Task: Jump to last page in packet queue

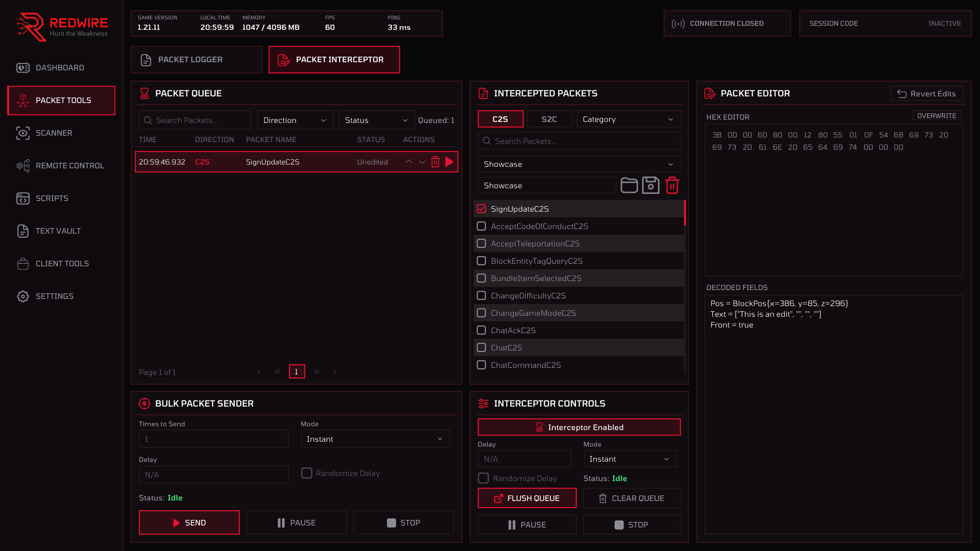Action: (x=316, y=371)
